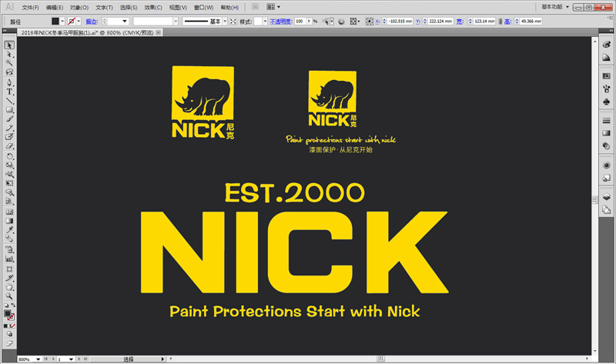Open the Artboards panel icon in right dock
Image resolution: width=616 pixels, height=364 pixels.
607,210
